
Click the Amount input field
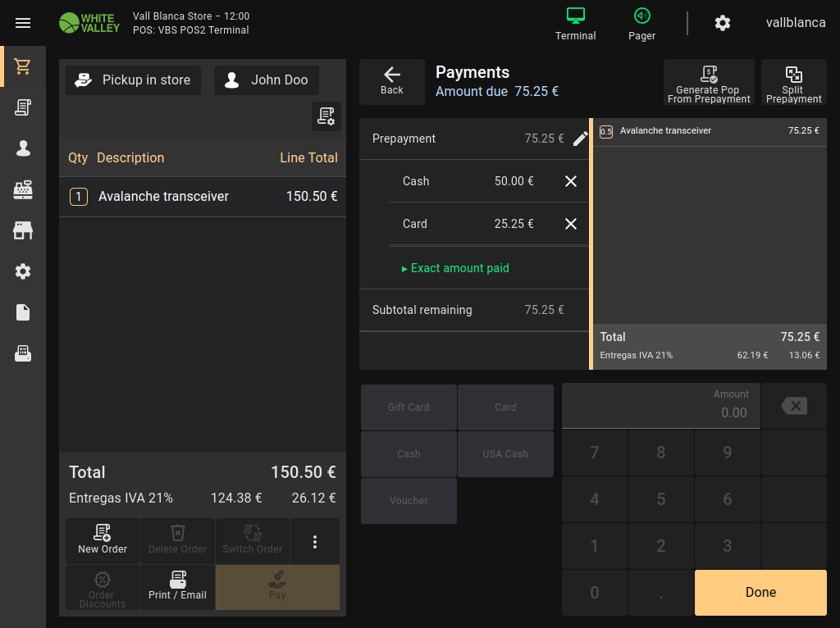[x=660, y=406]
